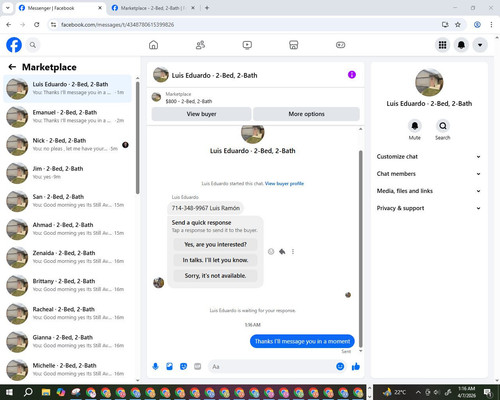Open Gianna - 2-Bed, 2-Bath conversation

coord(68,342)
